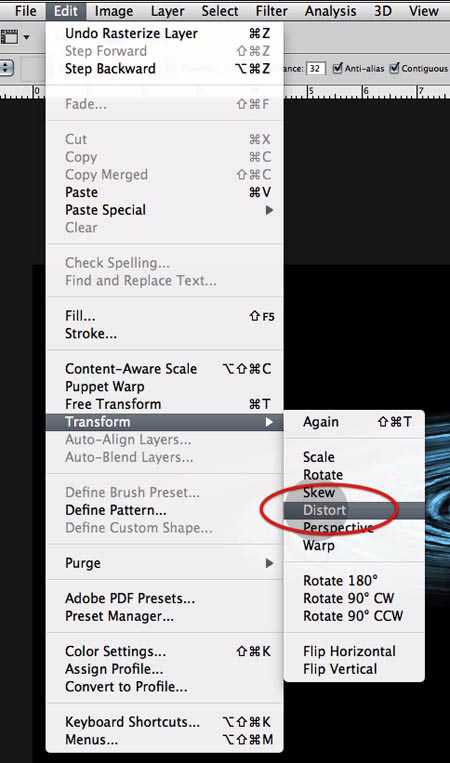Choose Undo Rasterize Layer

pos(164,33)
